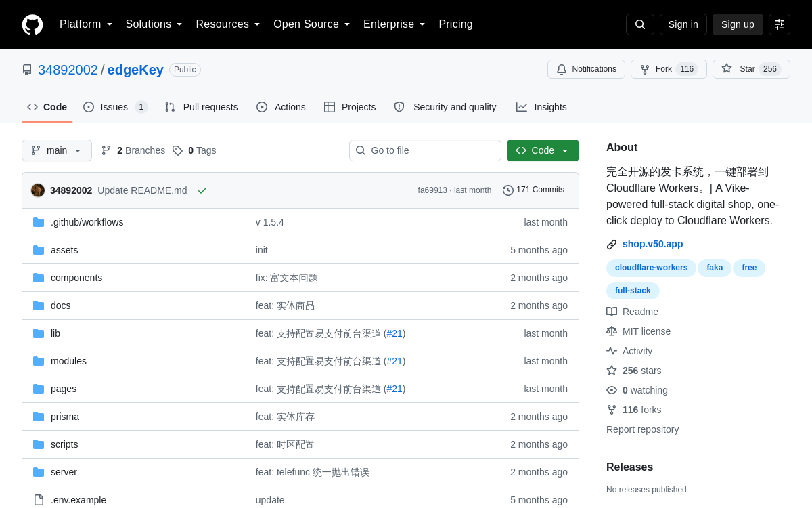
Task: Open the pages folder
Action: pyautogui.click(x=64, y=389)
